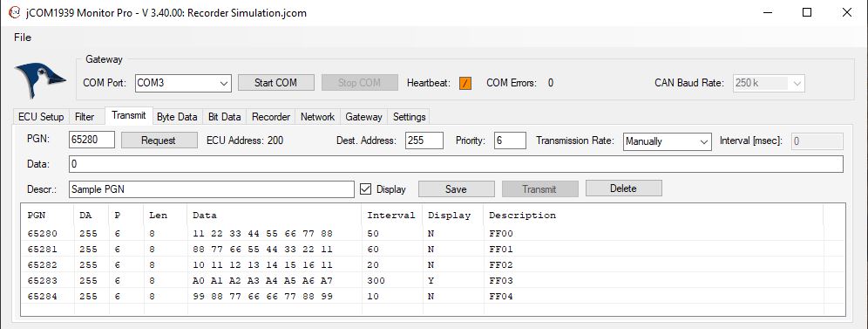Open the File menu
Viewport: 868px width, 329px height.
click(x=23, y=38)
